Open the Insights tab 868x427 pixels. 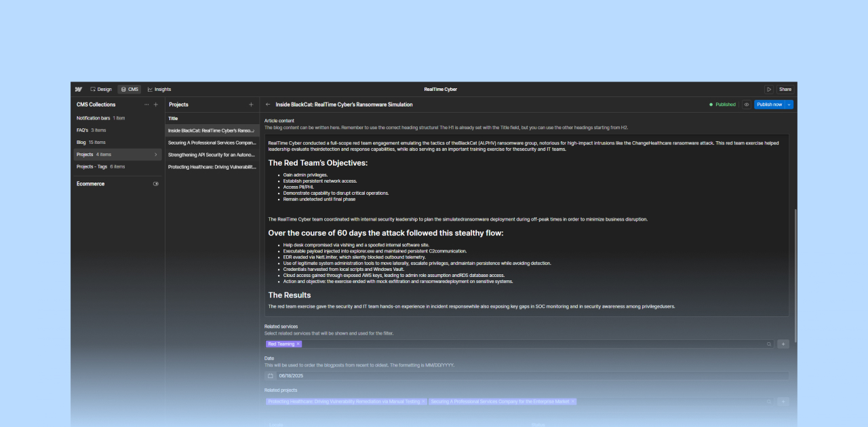click(159, 89)
